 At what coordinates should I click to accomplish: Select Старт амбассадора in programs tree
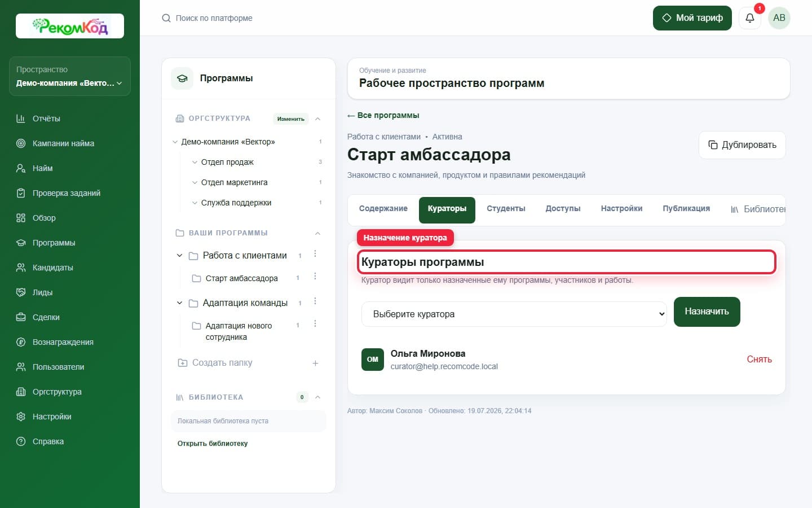(x=242, y=278)
